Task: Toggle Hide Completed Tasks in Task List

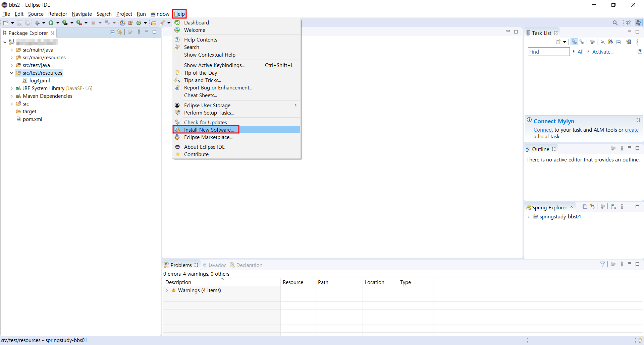Action: pos(603,42)
